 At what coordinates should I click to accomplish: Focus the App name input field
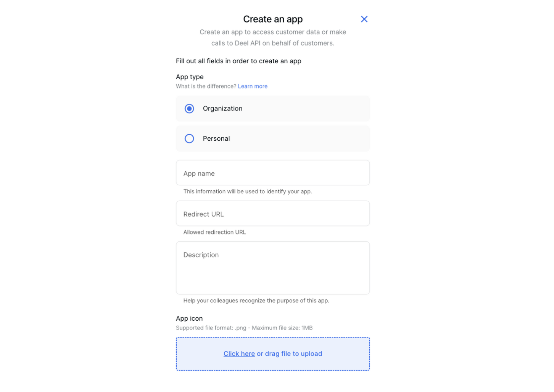click(x=273, y=172)
